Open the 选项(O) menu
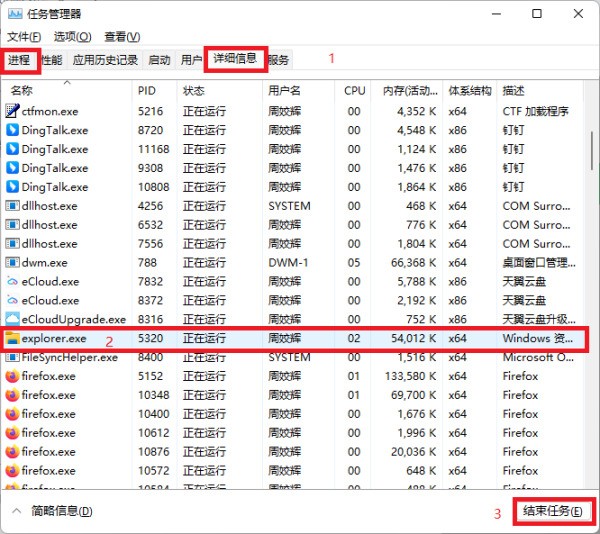Screen dimensions: 600x534 point(72,36)
